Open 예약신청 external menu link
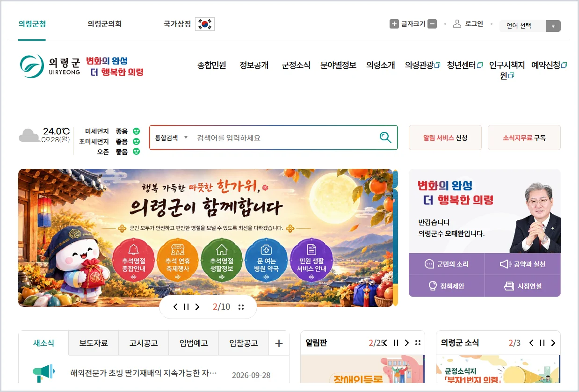The height and width of the screenshot is (392, 579). 549,65
